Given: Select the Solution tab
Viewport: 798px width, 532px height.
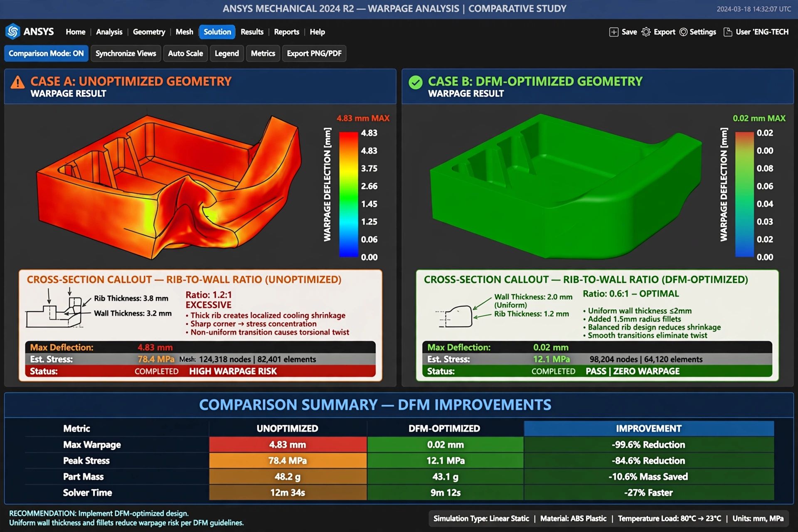Looking at the screenshot, I should click(217, 32).
